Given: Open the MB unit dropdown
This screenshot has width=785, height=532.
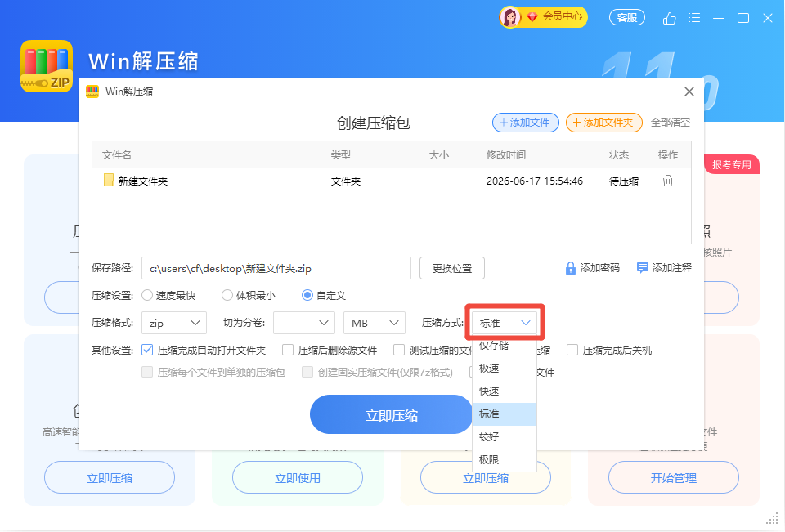Looking at the screenshot, I should coord(375,323).
